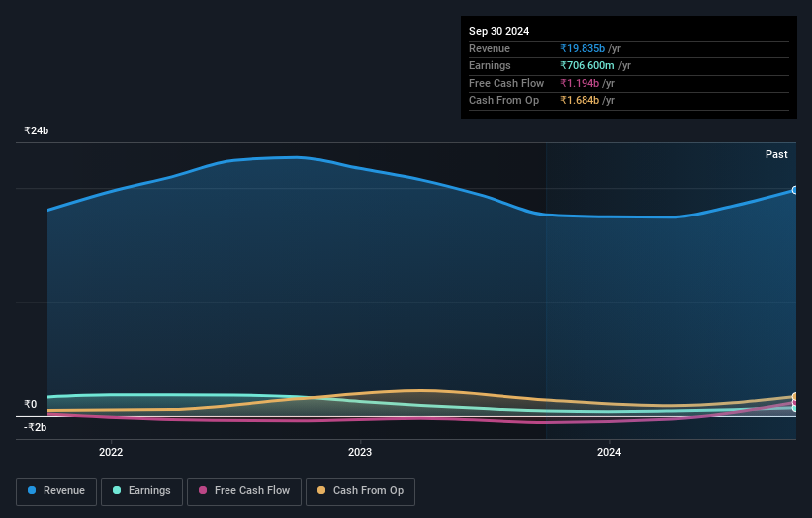Viewport: 812px width, 518px height.
Task: Click the Cash From Op label in the tooltip
Action: (503, 101)
